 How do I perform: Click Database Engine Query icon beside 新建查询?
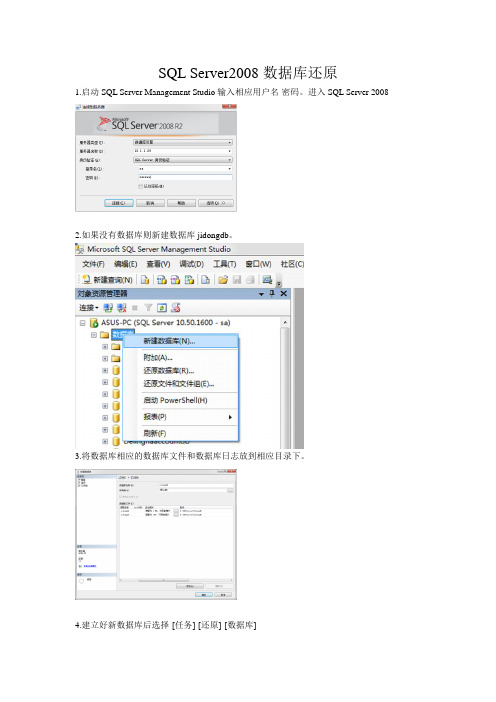click(145, 280)
